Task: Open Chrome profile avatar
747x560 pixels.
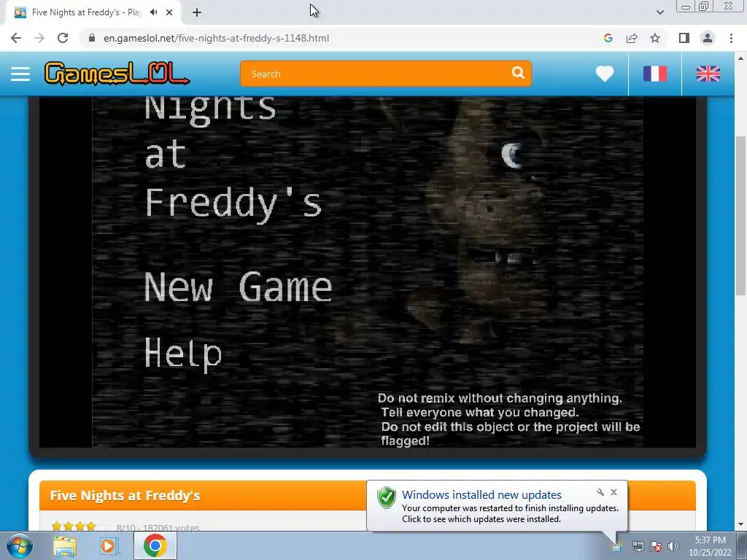Action: (x=708, y=38)
